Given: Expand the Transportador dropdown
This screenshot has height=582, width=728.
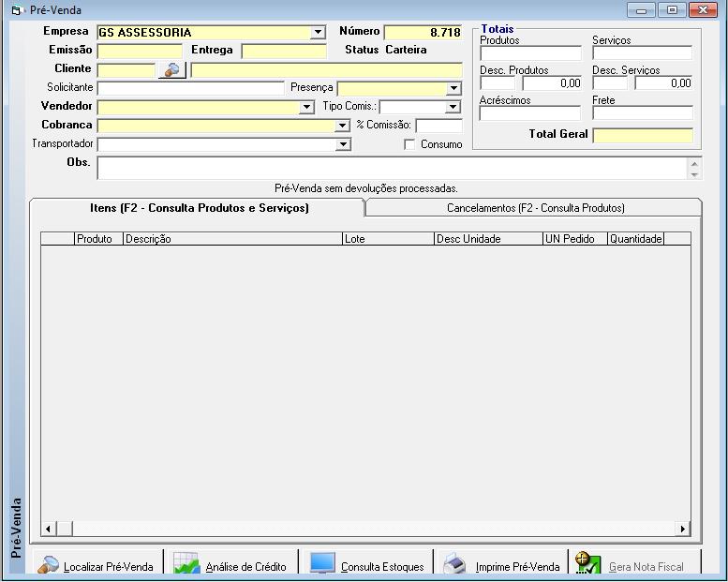Looking at the screenshot, I should point(343,144).
